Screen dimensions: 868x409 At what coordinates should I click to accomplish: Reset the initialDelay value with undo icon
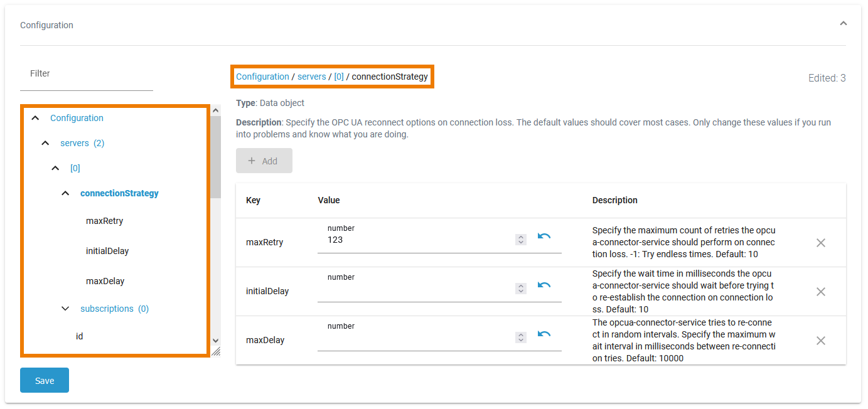point(544,285)
